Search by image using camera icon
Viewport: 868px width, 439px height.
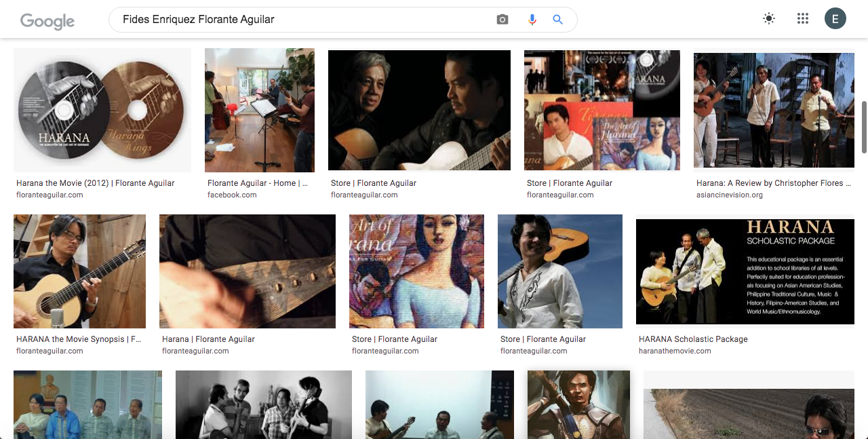coord(502,20)
